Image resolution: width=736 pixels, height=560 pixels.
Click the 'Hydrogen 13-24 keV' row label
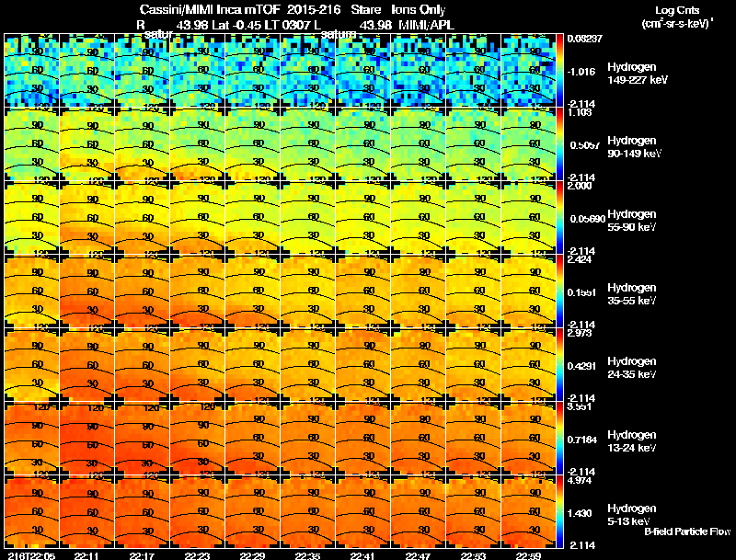point(632,441)
